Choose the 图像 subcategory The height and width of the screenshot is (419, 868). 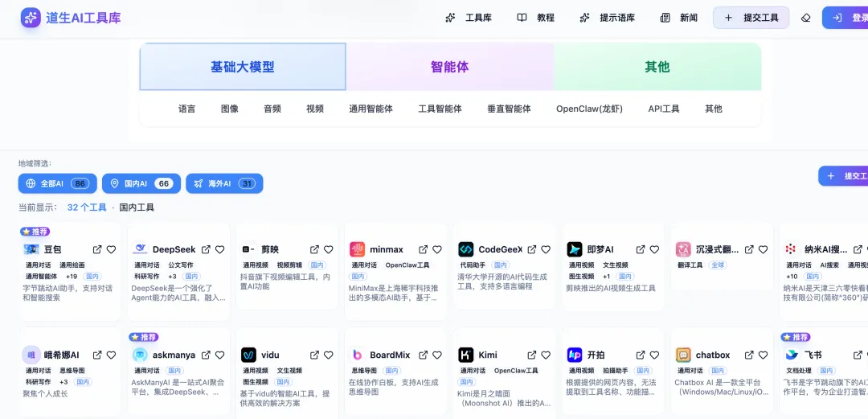pyautogui.click(x=230, y=109)
